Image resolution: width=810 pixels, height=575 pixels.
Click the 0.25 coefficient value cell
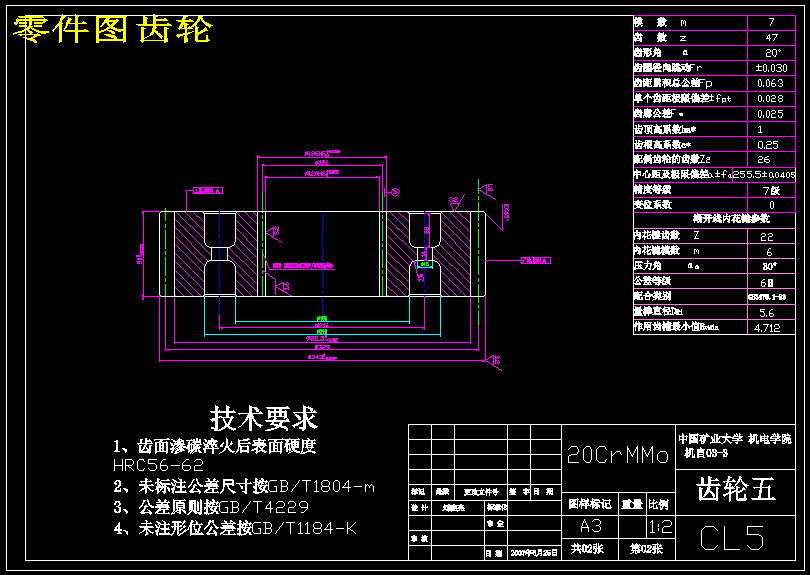771,145
